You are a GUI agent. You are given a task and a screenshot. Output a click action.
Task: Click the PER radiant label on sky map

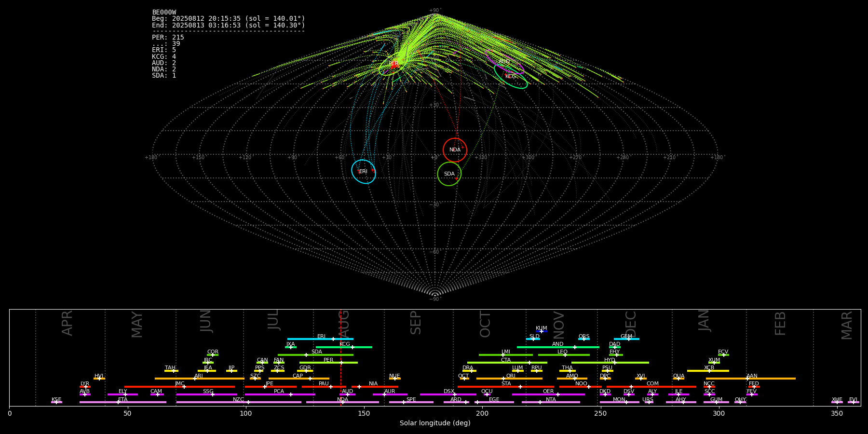393,64
